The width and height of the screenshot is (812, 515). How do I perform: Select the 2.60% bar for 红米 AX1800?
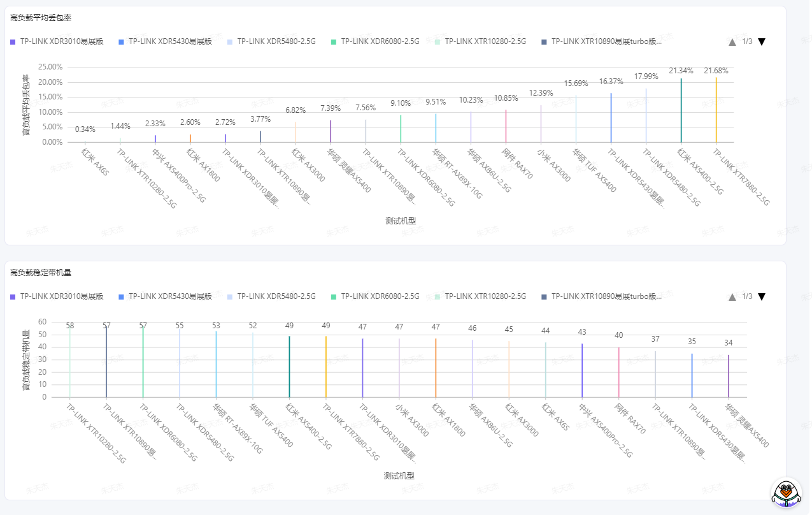coord(190,138)
